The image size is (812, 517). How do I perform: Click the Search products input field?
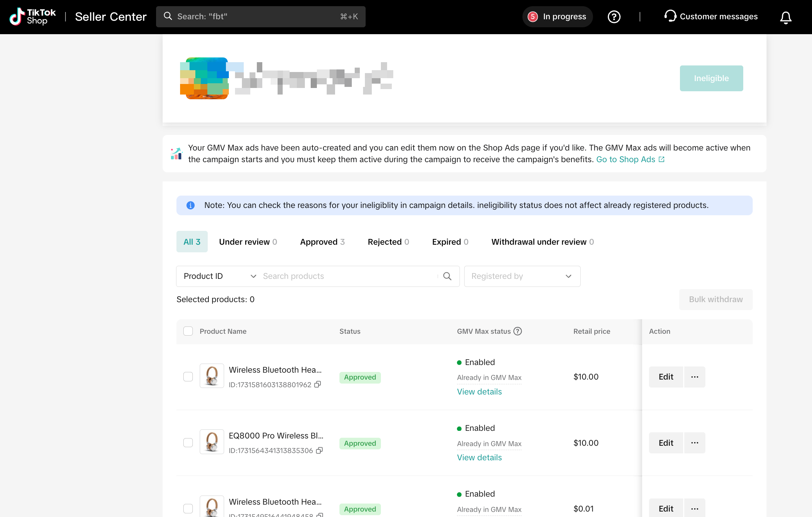tap(347, 276)
